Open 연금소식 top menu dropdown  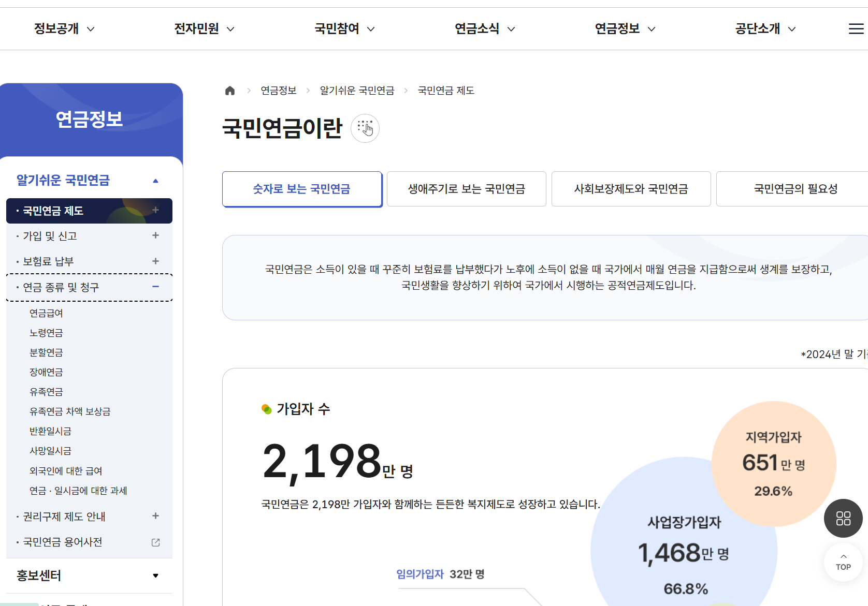coord(485,28)
